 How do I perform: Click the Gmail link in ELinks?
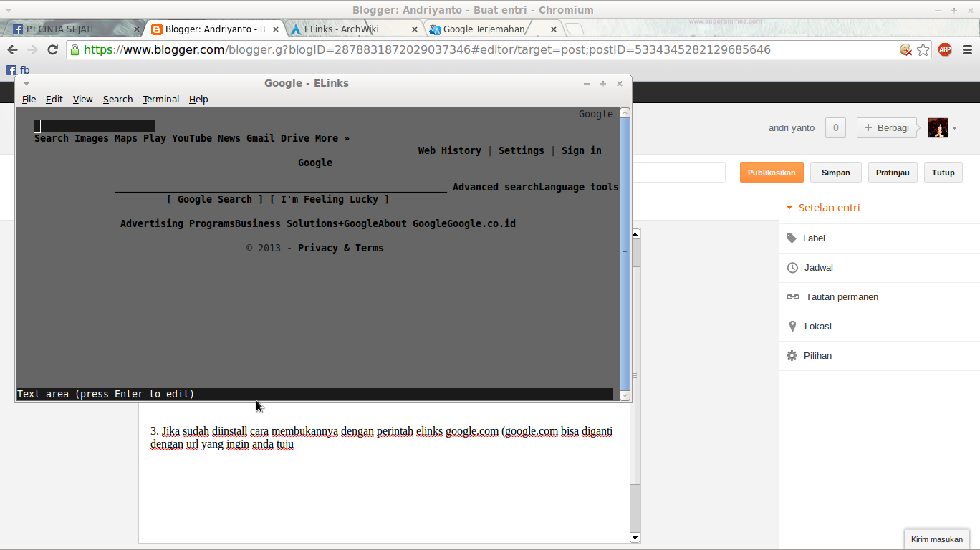(x=261, y=138)
